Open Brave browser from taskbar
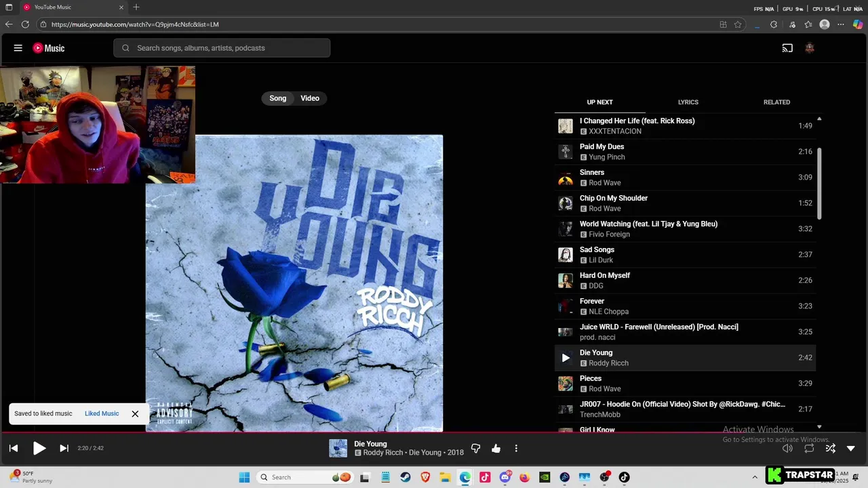868x488 pixels. pos(425,477)
